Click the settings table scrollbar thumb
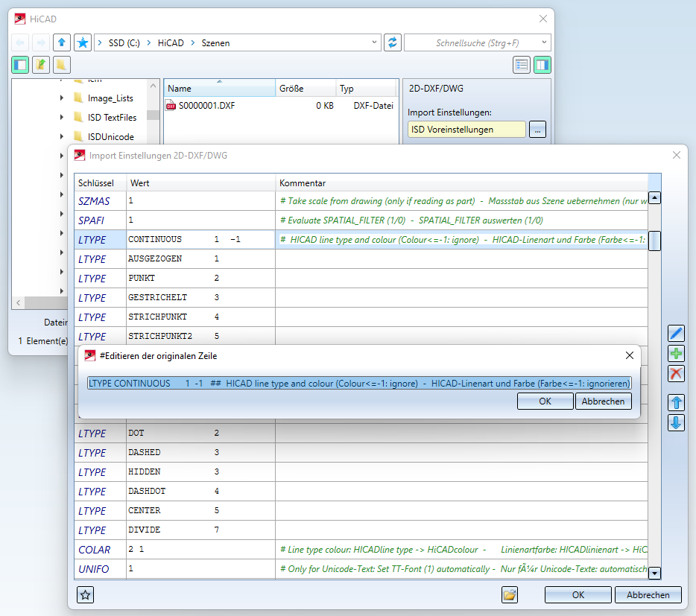Image resolution: width=696 pixels, height=616 pixels. [655, 241]
